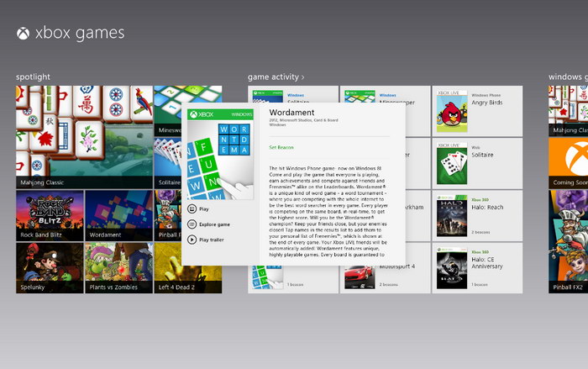
Task: Open the Spelunky tile
Action: [x=50, y=267]
